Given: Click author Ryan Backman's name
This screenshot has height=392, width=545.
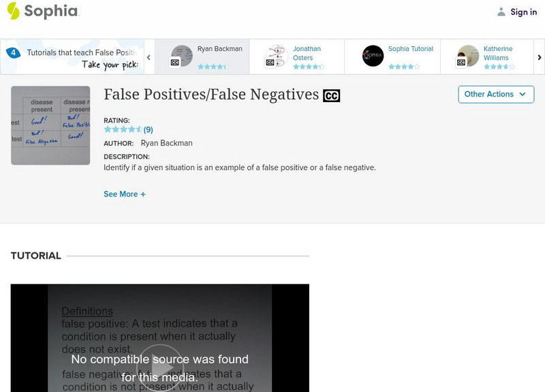Looking at the screenshot, I should click(x=166, y=144).
